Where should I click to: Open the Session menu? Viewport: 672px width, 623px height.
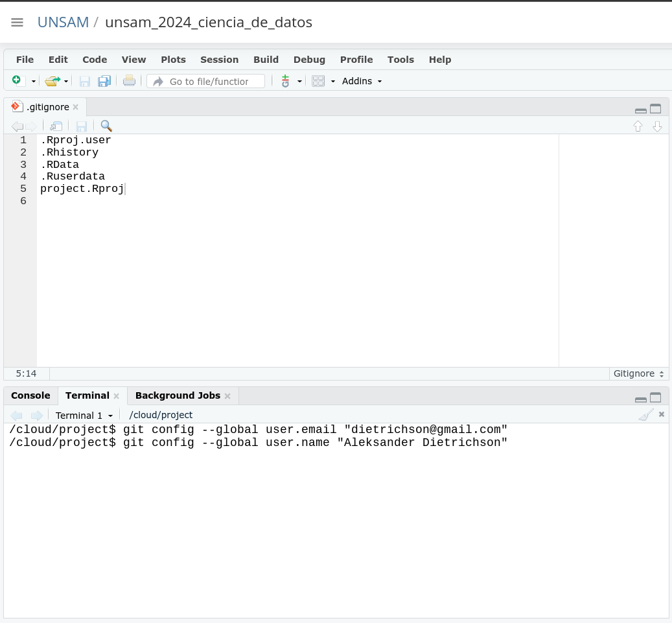(219, 60)
